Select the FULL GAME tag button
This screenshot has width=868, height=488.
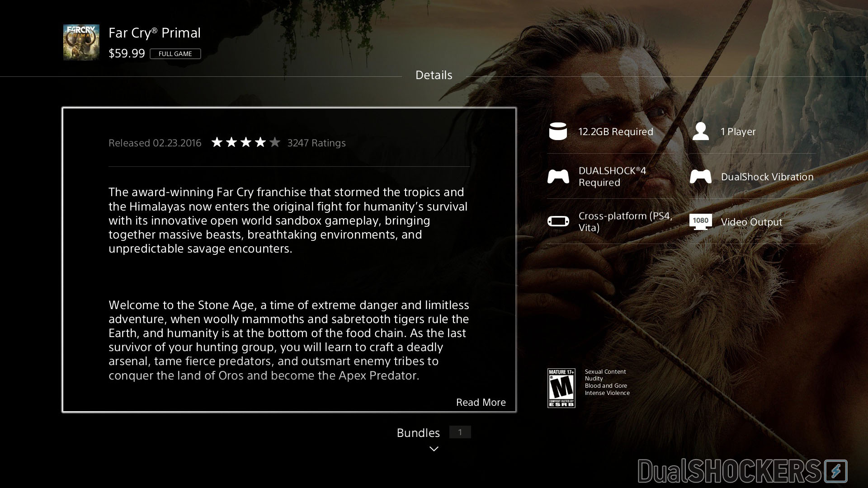click(175, 54)
